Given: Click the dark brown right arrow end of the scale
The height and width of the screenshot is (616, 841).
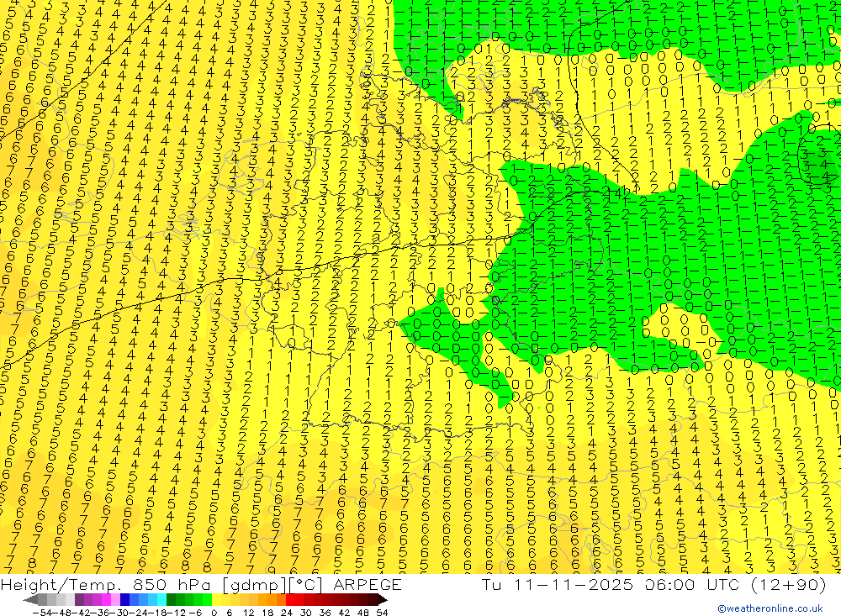Looking at the screenshot, I should pyautogui.click(x=383, y=600).
